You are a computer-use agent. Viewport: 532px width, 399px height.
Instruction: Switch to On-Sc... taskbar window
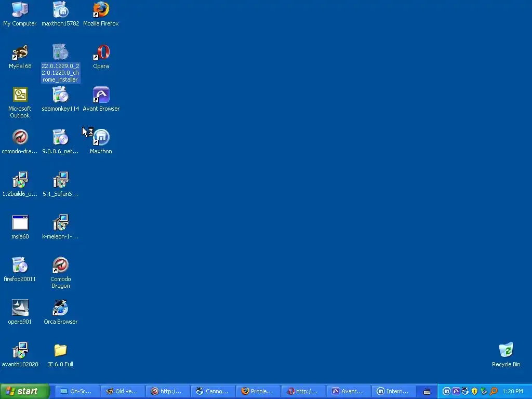(x=77, y=391)
